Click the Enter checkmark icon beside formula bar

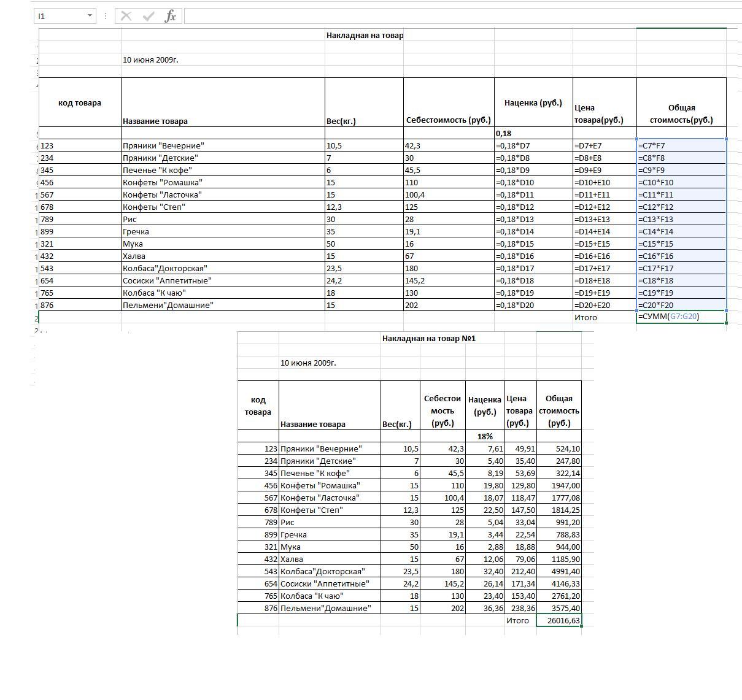click(x=149, y=16)
